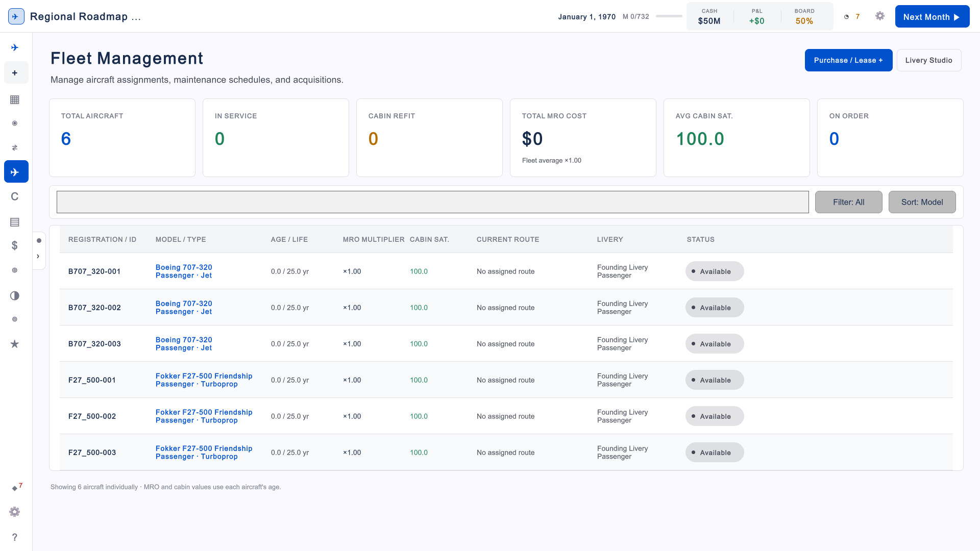This screenshot has height=551, width=980.
Task: Click Founding Livery Passenger in F27_500-001 row
Action: pyautogui.click(x=622, y=380)
